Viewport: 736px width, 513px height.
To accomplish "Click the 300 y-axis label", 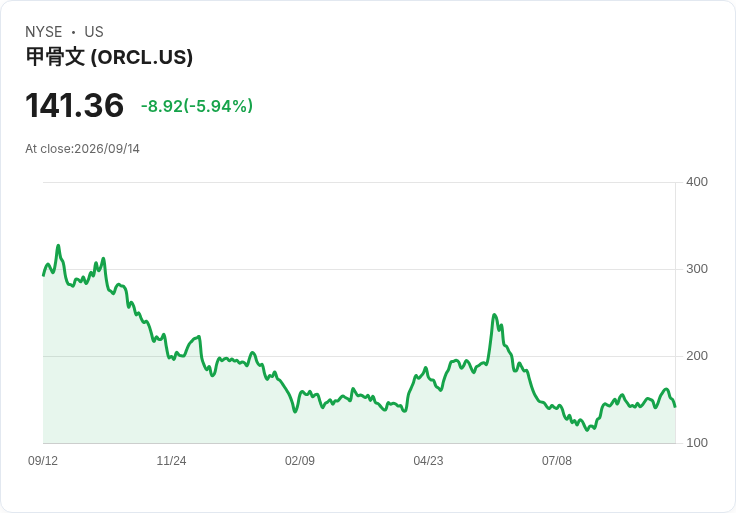I will [697, 269].
